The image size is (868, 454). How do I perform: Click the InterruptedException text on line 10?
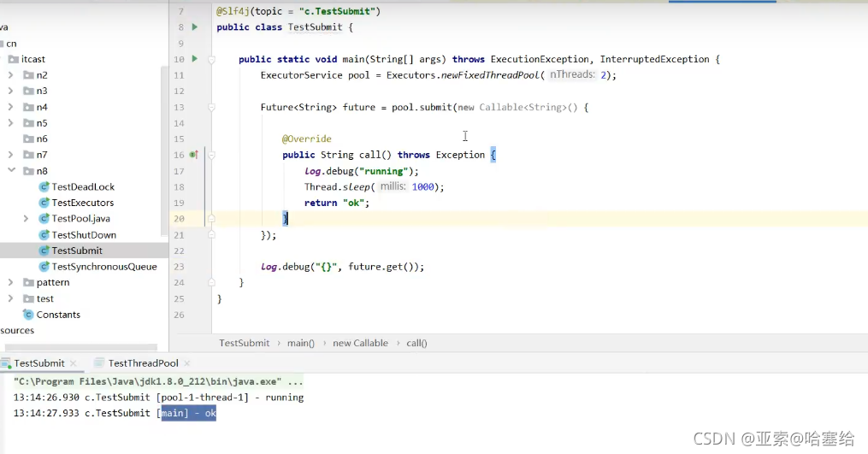(x=654, y=59)
